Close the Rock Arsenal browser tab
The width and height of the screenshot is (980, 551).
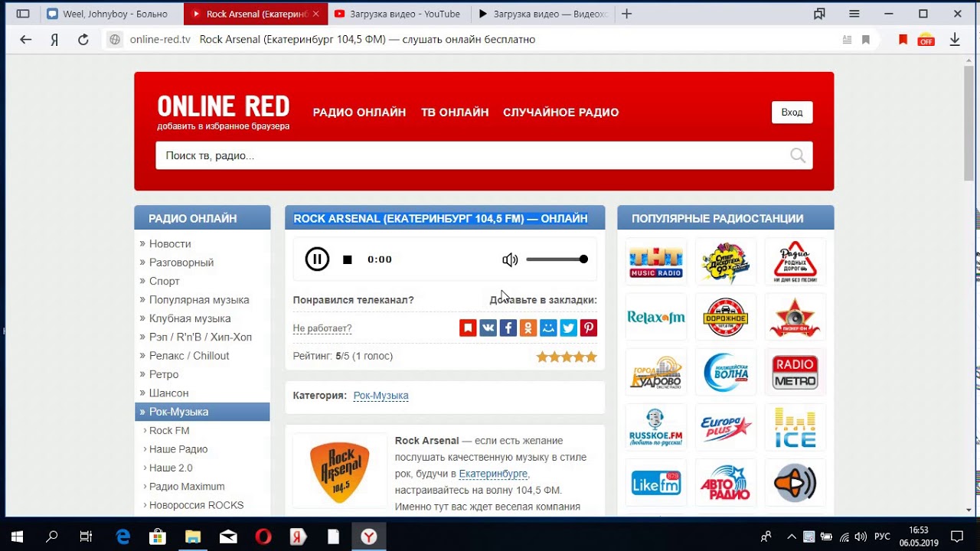[x=315, y=14]
